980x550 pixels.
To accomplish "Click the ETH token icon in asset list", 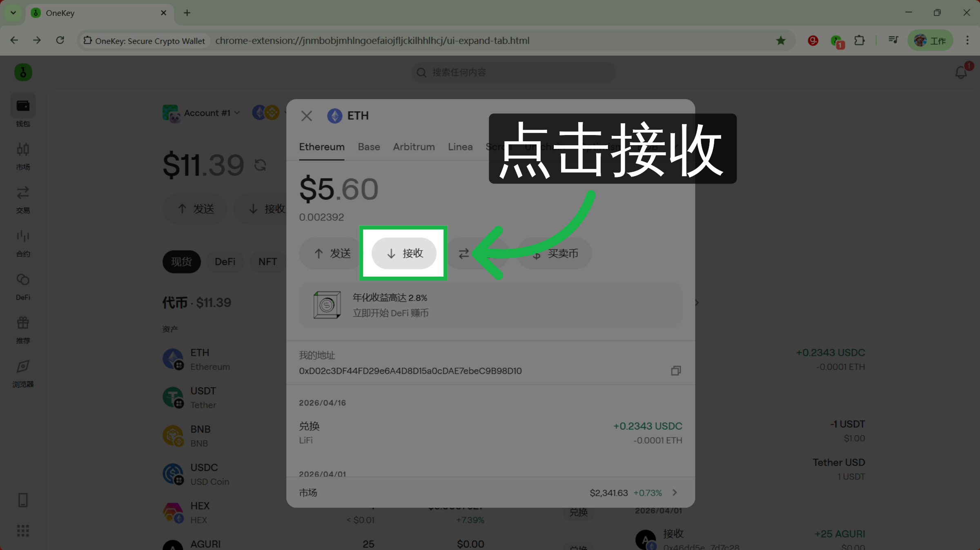I will [x=173, y=359].
